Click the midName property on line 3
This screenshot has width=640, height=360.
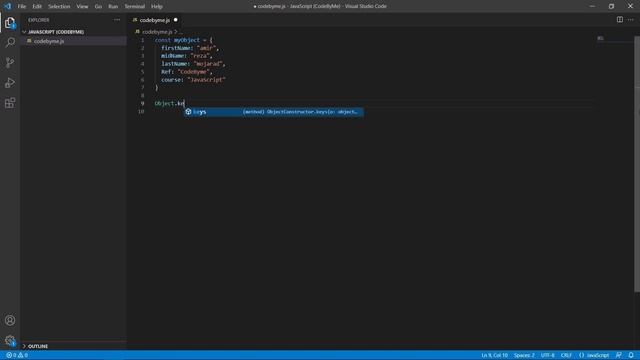tap(173, 56)
